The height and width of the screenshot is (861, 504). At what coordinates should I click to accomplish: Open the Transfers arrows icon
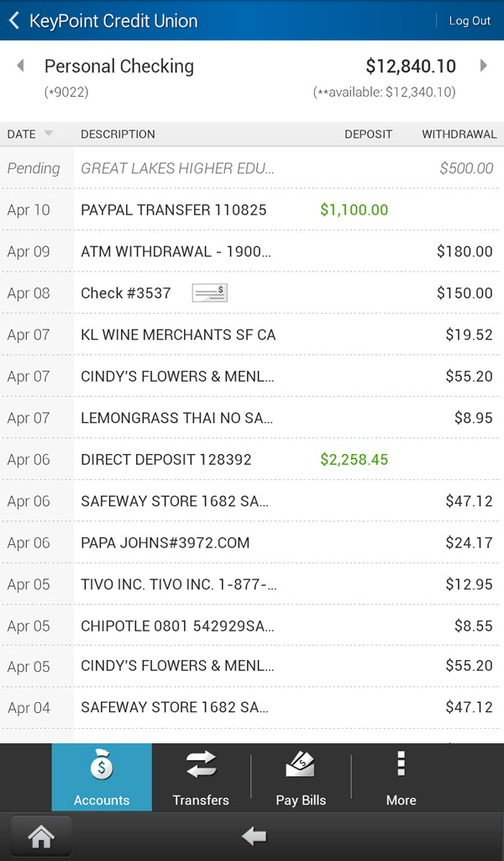pyautogui.click(x=202, y=764)
